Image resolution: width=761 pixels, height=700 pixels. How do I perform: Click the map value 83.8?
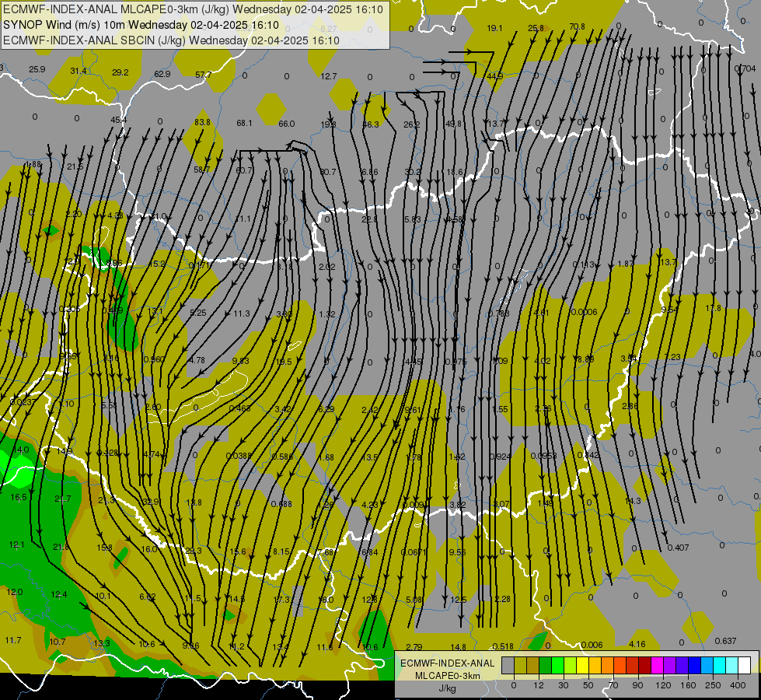tap(202, 122)
